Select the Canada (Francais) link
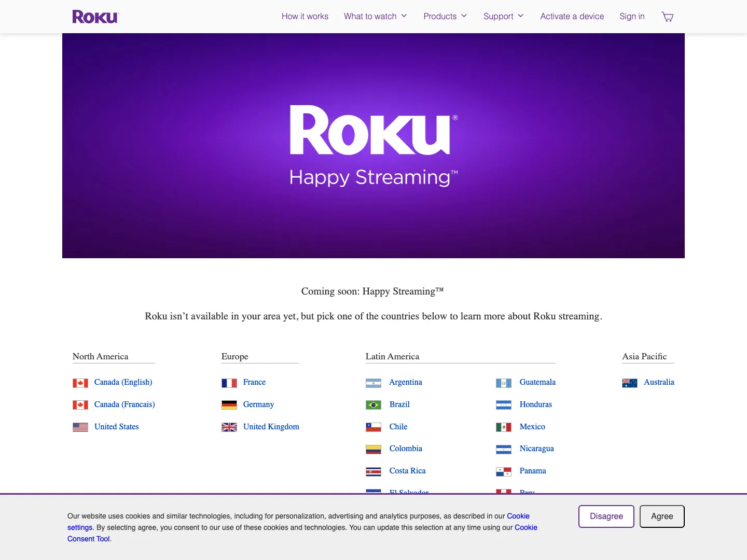Viewport: 747px width, 560px height. tap(125, 404)
